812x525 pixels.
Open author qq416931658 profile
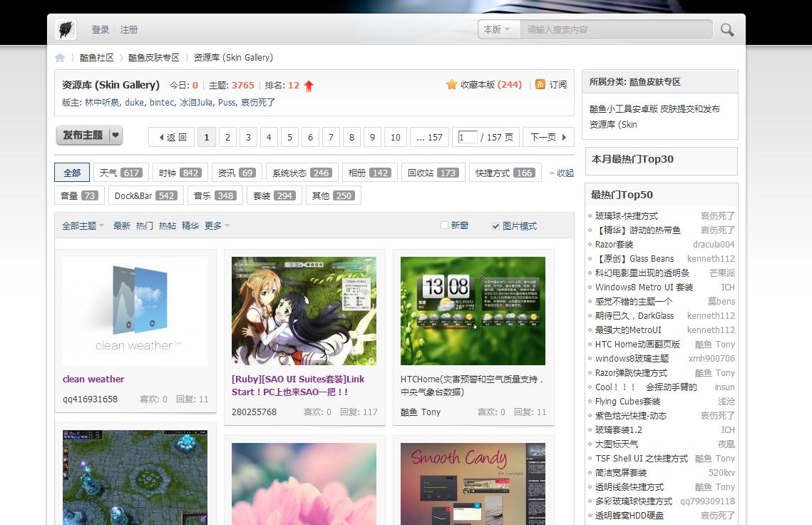[90, 399]
